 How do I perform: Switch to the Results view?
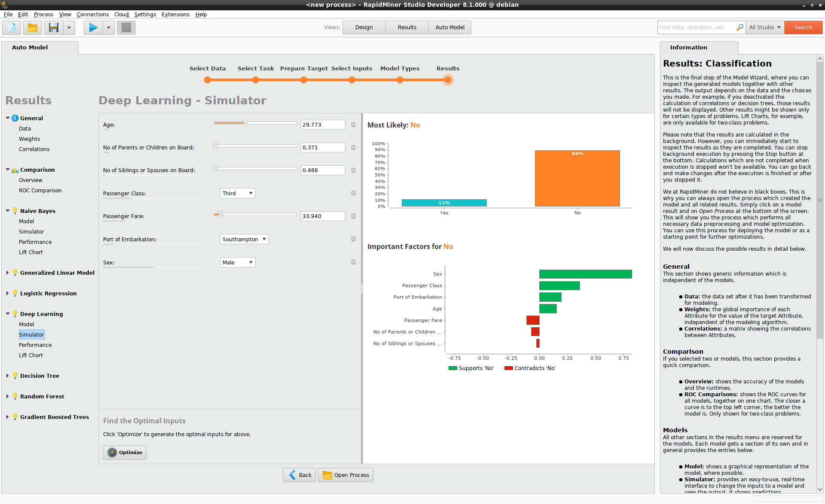[x=406, y=27]
